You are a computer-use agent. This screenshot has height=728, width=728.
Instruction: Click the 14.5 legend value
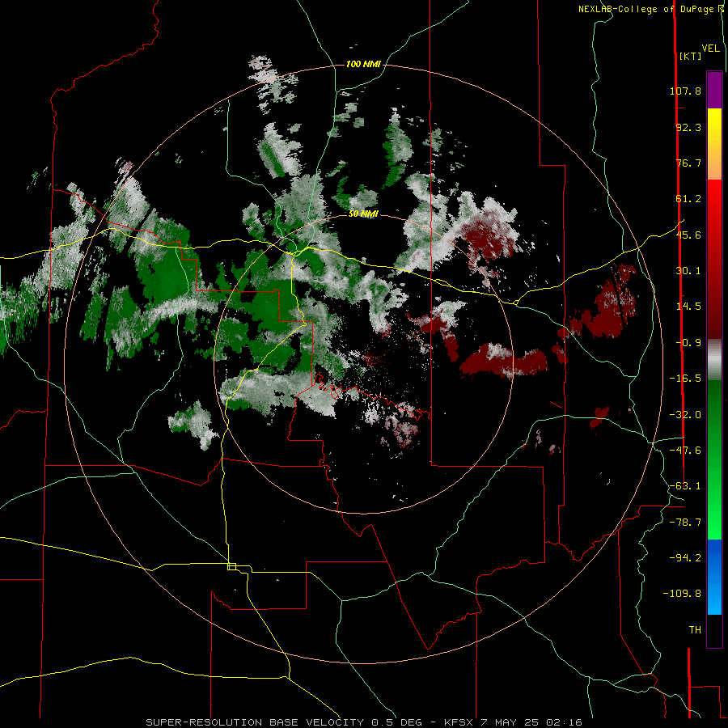click(x=688, y=307)
